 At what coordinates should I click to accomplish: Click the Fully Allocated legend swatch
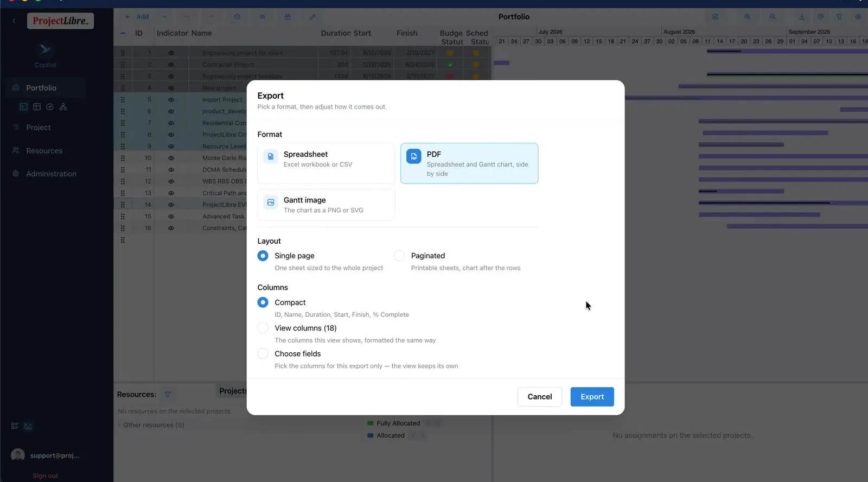pyautogui.click(x=371, y=423)
